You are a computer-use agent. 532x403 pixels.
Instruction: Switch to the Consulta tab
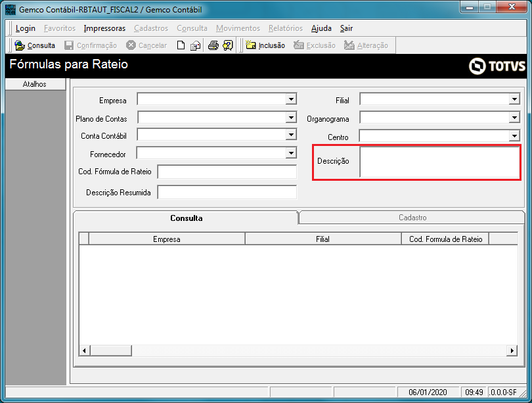pyautogui.click(x=187, y=218)
